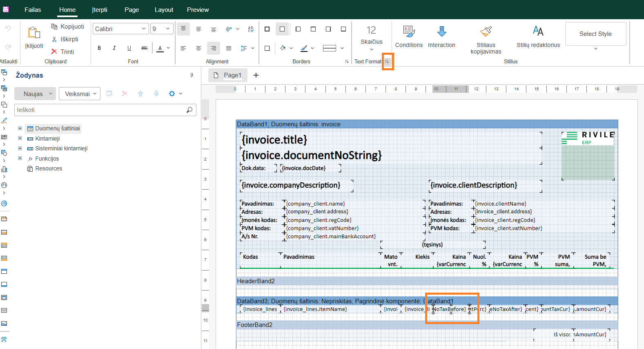Click the Įklijuoti paste icon

click(34, 33)
